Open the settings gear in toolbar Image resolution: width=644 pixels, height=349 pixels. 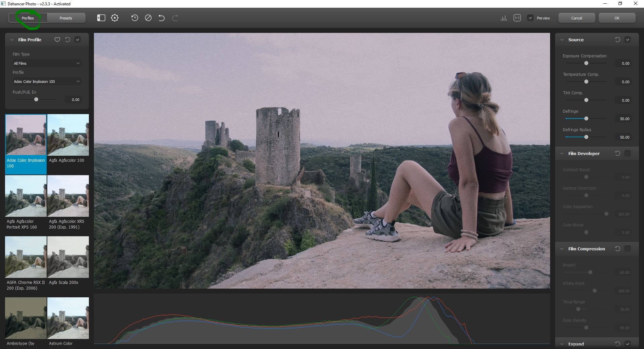pos(115,18)
